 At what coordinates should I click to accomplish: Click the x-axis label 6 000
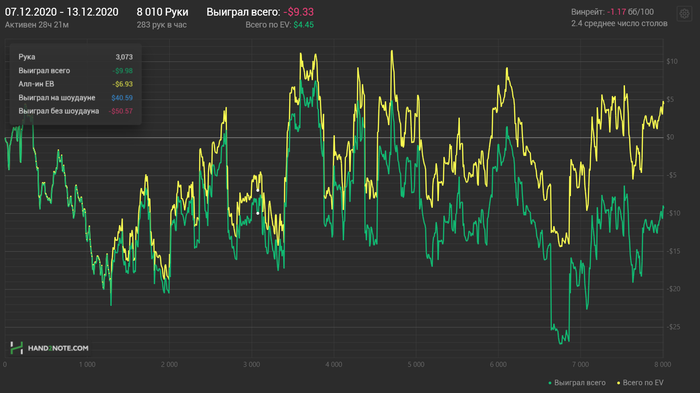pos(498,365)
